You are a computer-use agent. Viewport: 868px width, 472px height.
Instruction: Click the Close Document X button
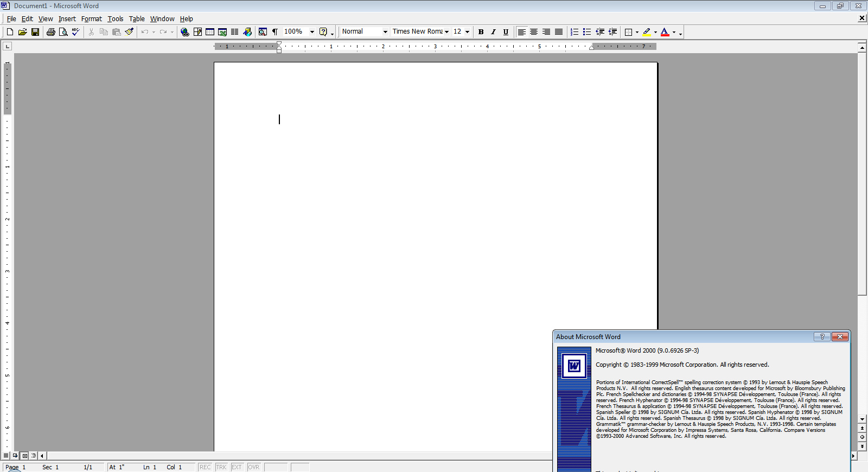tap(862, 18)
